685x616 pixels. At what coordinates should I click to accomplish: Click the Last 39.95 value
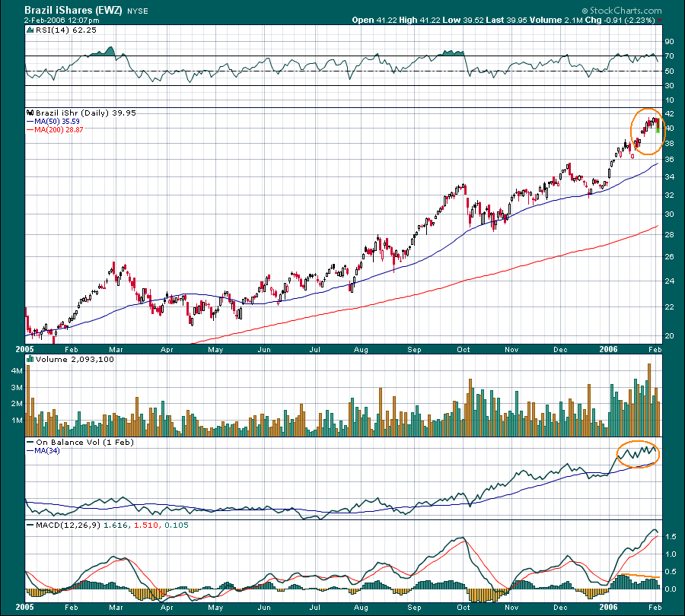[x=507, y=20]
